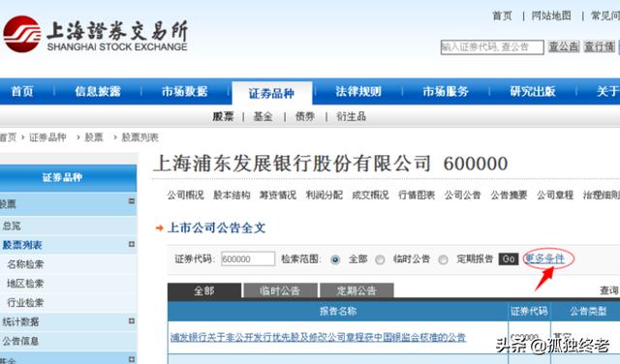Open the 市场服务 navigation menu
The width and height of the screenshot is (620, 364).
point(446,92)
